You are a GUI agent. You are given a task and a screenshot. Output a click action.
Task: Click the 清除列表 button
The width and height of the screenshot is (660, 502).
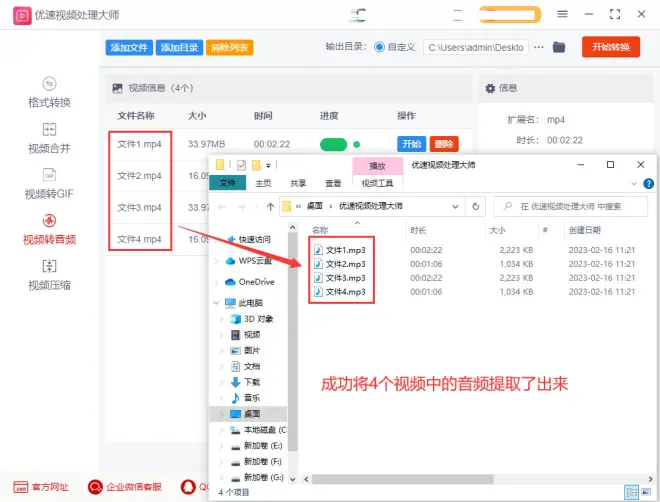(229, 48)
